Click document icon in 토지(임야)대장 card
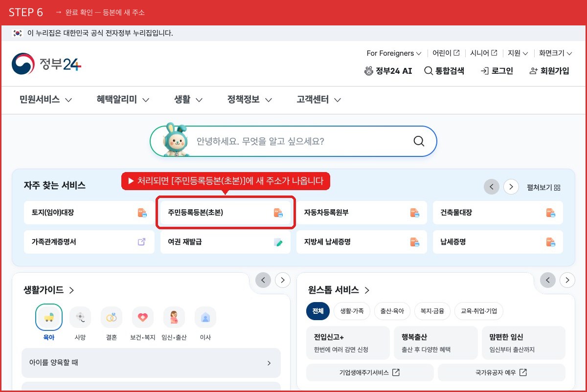 [142, 213]
